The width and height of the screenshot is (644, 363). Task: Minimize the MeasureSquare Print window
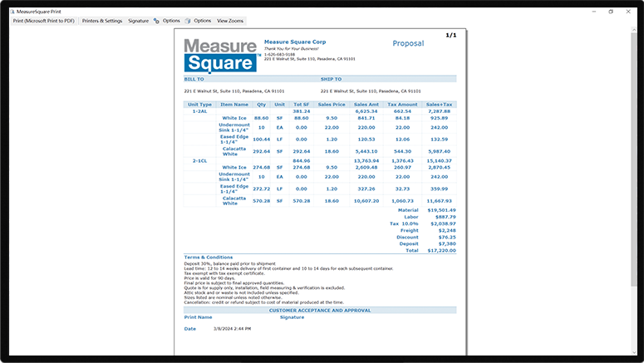point(593,11)
